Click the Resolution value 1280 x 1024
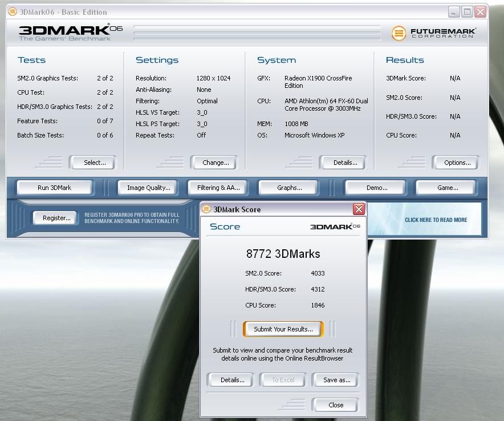The height and width of the screenshot is (421, 504). tap(213, 78)
